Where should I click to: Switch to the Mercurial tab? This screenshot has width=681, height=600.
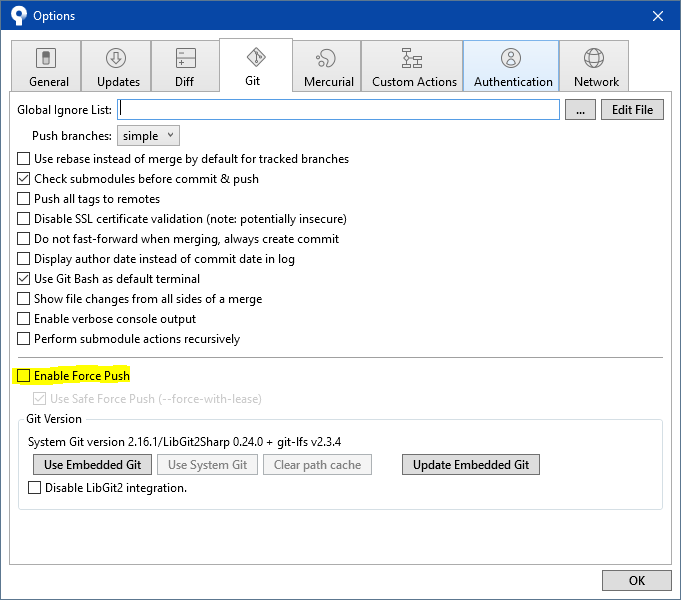327,66
